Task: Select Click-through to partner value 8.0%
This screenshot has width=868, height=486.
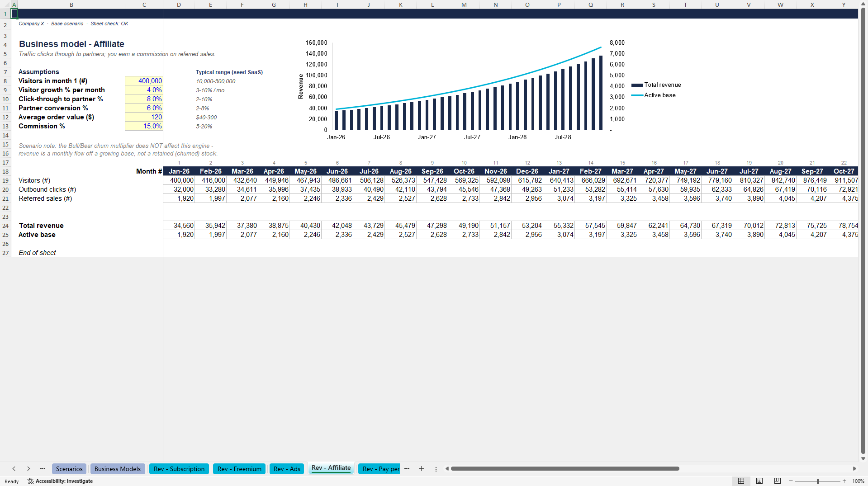Action: tap(144, 99)
